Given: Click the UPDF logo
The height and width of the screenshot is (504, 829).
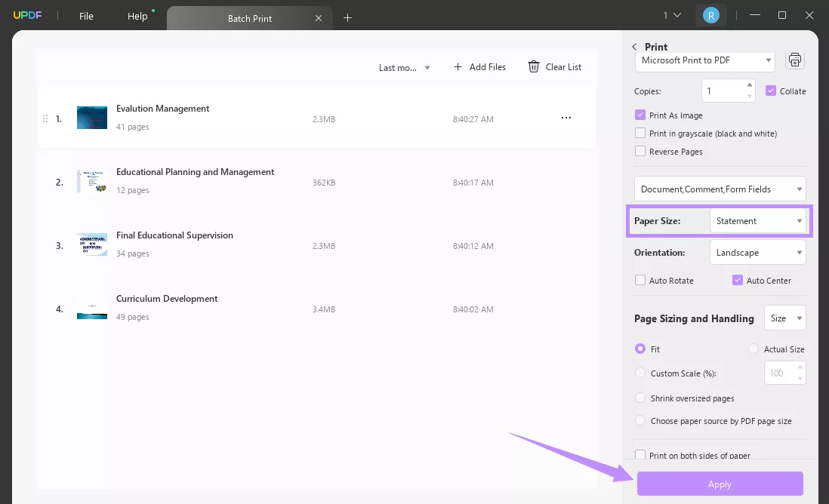Looking at the screenshot, I should pos(27,16).
